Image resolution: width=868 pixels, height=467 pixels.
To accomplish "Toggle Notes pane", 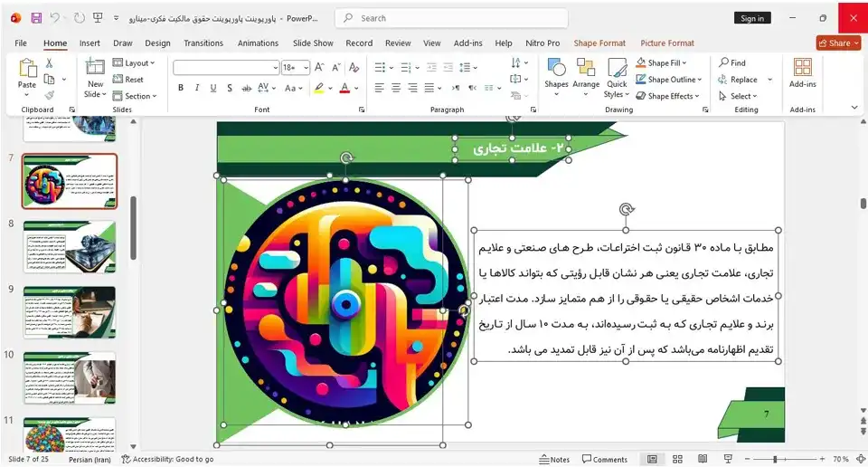I will coord(554,459).
